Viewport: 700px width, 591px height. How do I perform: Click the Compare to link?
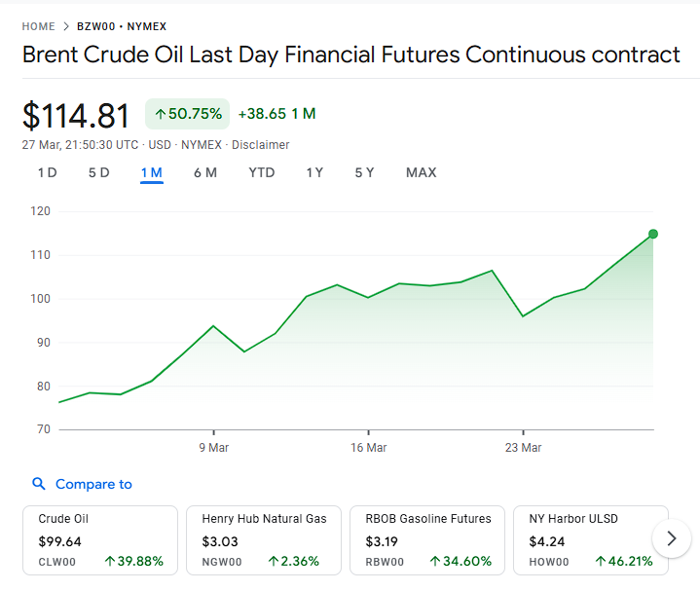click(93, 484)
